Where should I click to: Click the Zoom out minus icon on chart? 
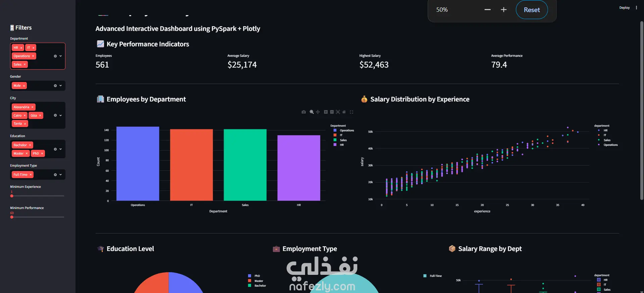pos(332,112)
